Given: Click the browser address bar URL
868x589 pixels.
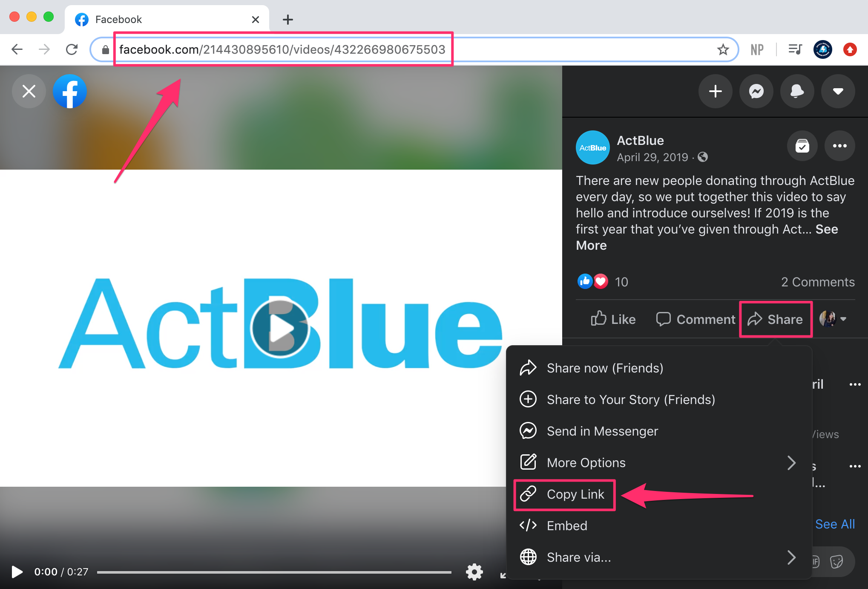Looking at the screenshot, I should pos(282,50).
